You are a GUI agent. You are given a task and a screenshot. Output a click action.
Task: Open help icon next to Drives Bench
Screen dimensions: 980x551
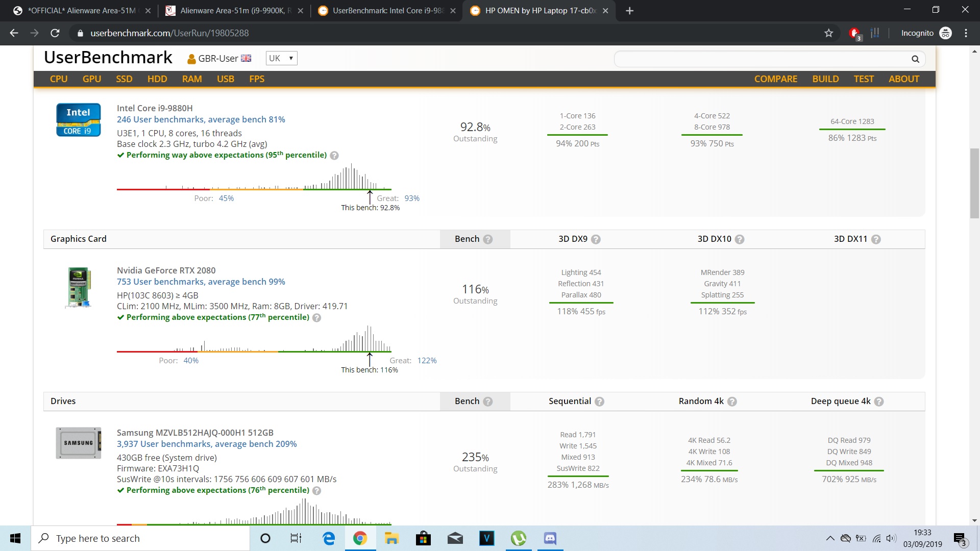click(488, 402)
